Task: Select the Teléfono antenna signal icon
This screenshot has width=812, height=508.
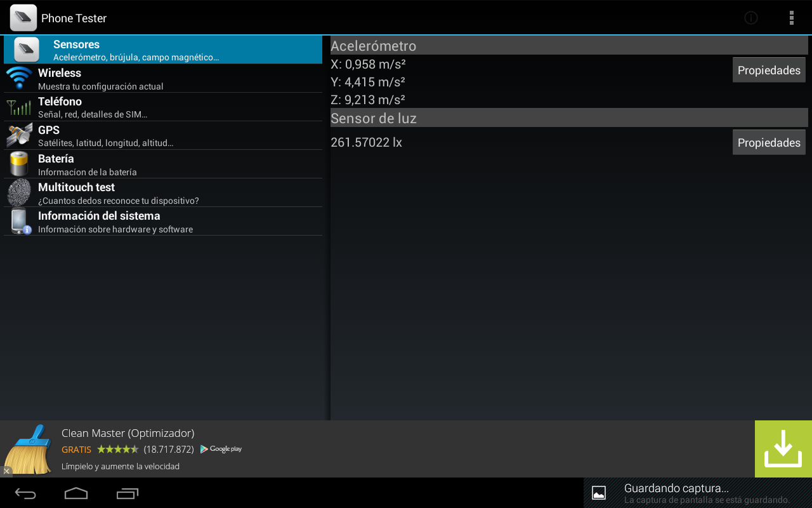Action: (x=19, y=107)
